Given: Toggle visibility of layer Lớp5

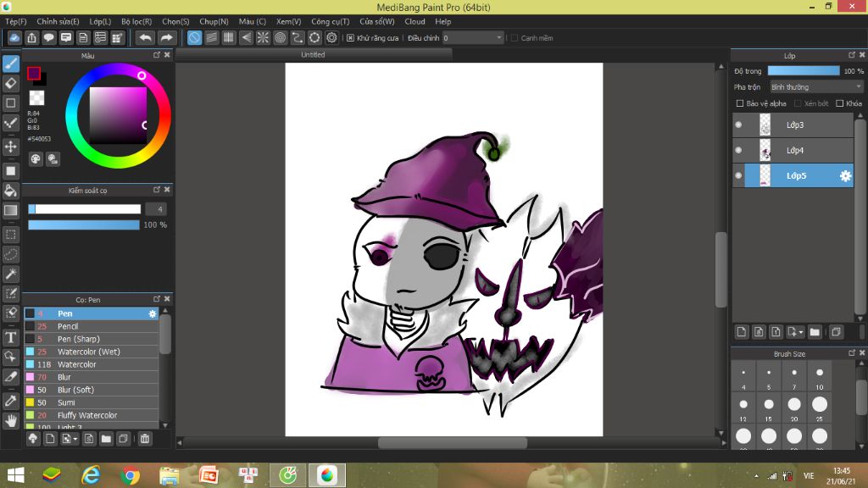Looking at the screenshot, I should point(738,176).
